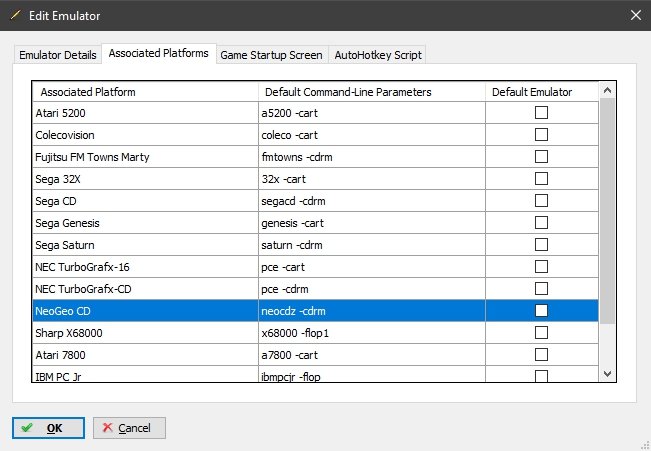This screenshot has height=451, width=651.
Task: Select the IBM PC Jr platform cell
Action: [x=145, y=374]
